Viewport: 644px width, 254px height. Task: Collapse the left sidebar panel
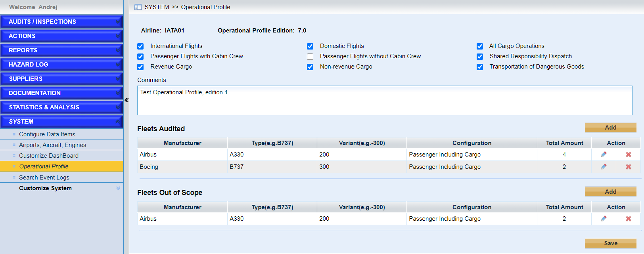[x=126, y=100]
